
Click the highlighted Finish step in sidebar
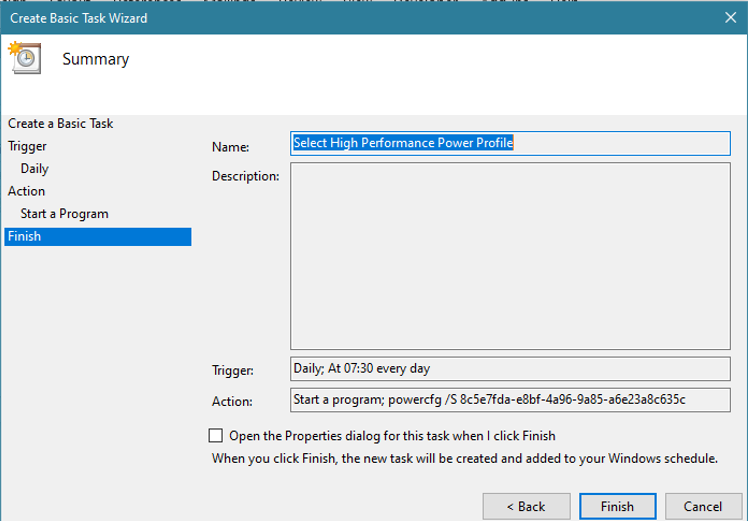97,237
